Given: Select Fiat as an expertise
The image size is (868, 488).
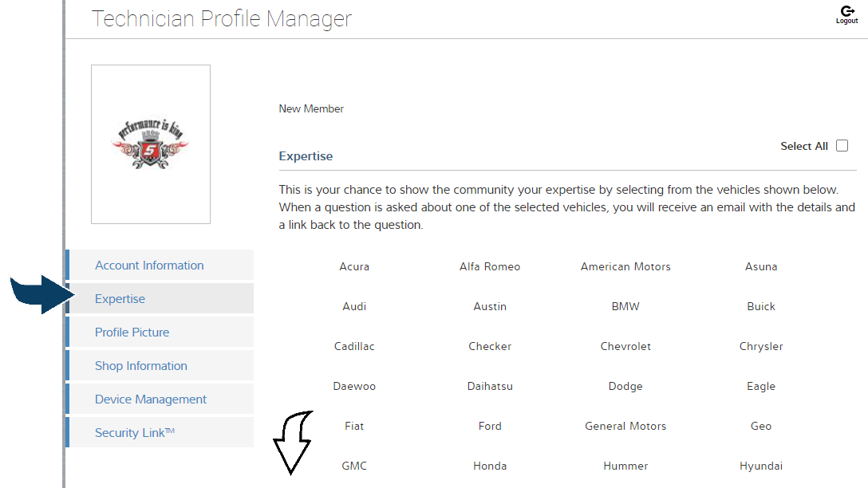Looking at the screenshot, I should 354,426.
